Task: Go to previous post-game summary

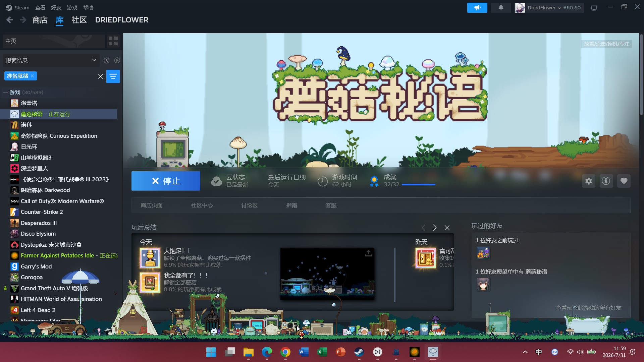Action: [423, 228]
